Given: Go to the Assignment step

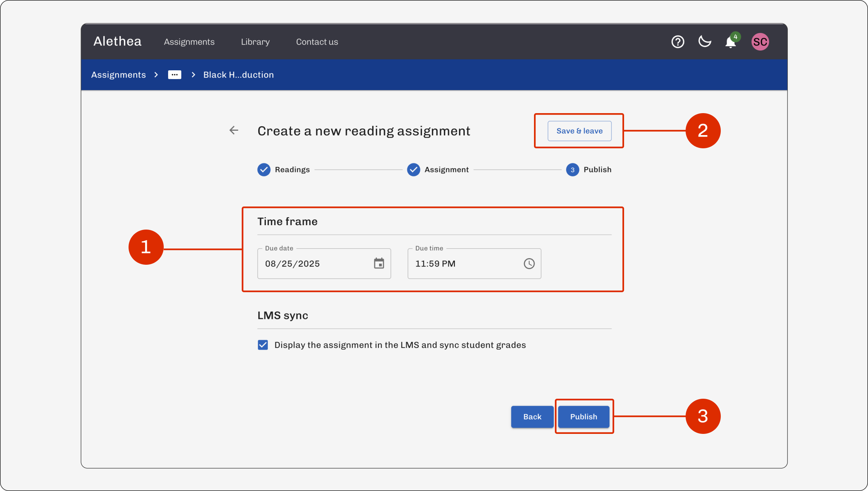Looking at the screenshot, I should [438, 170].
